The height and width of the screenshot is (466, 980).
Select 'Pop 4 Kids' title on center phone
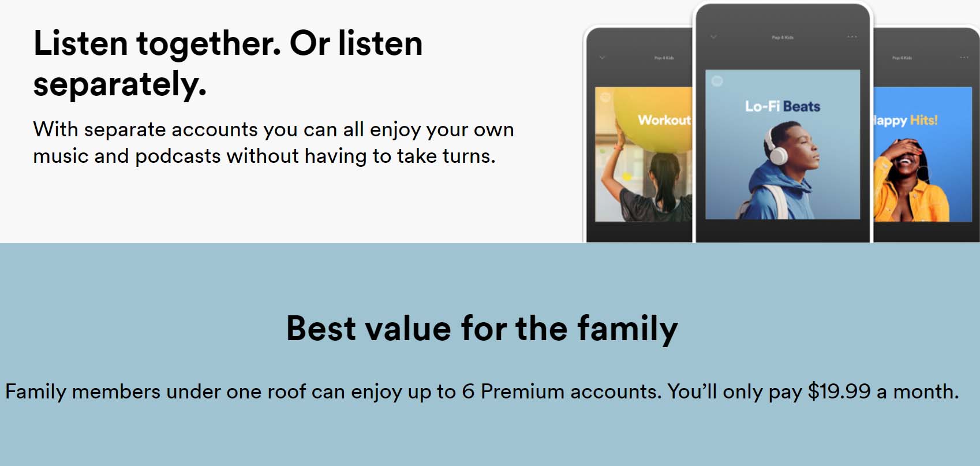pyautogui.click(x=783, y=38)
